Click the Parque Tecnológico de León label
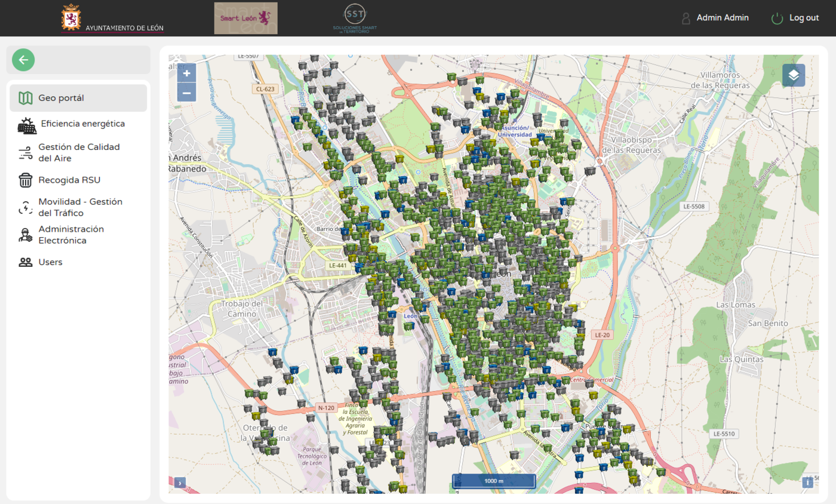Viewport: 836px width, 504px height. point(313,456)
